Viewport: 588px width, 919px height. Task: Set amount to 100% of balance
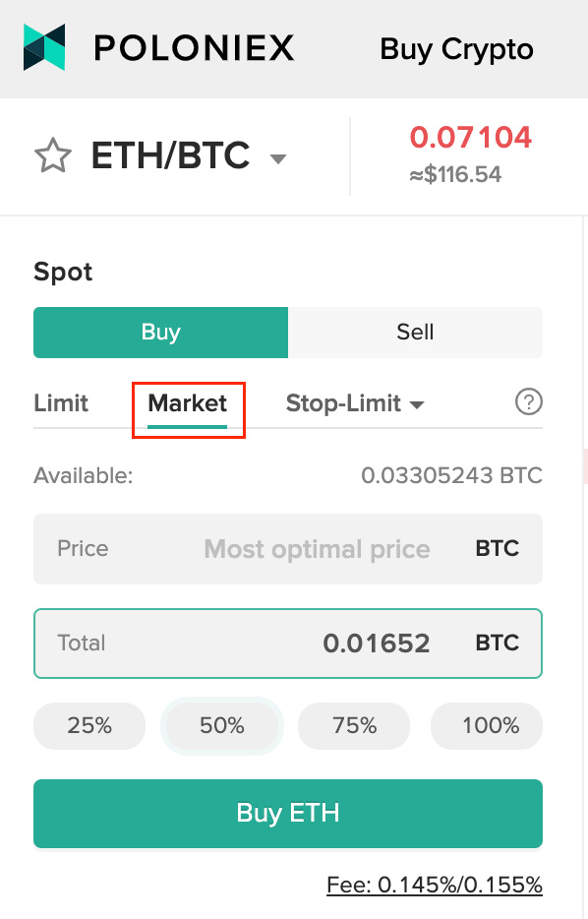point(487,725)
